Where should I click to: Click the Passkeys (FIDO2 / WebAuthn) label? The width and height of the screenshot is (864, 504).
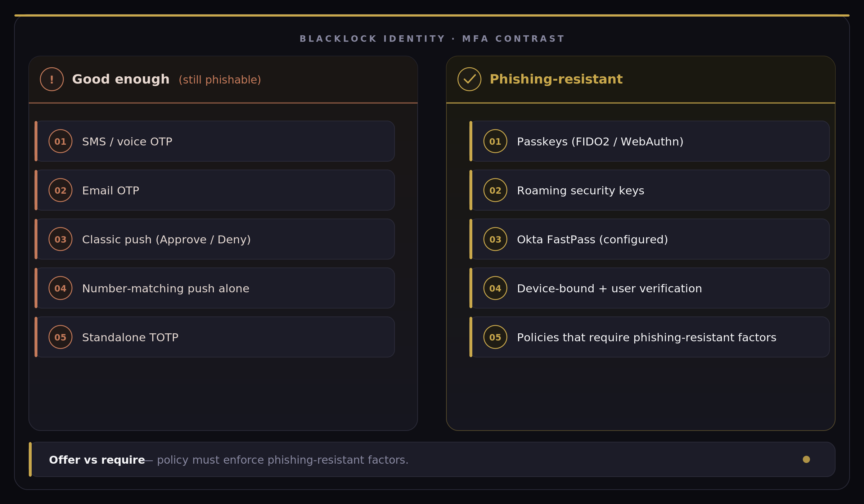pyautogui.click(x=600, y=141)
